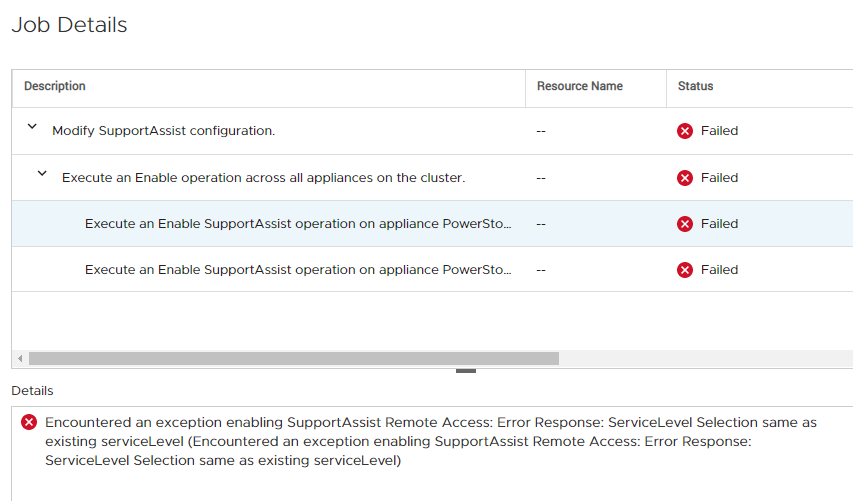The width and height of the screenshot is (853, 501).
Task: Sort by the Status column header
Action: [696, 87]
